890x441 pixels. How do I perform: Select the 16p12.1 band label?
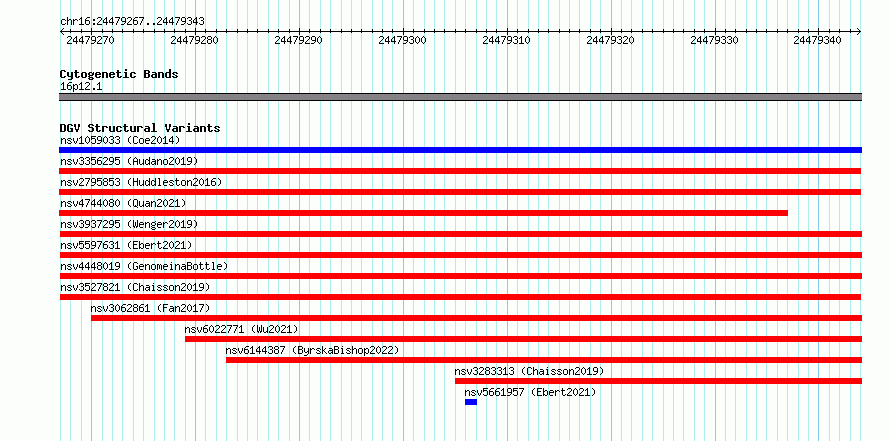tap(81, 87)
